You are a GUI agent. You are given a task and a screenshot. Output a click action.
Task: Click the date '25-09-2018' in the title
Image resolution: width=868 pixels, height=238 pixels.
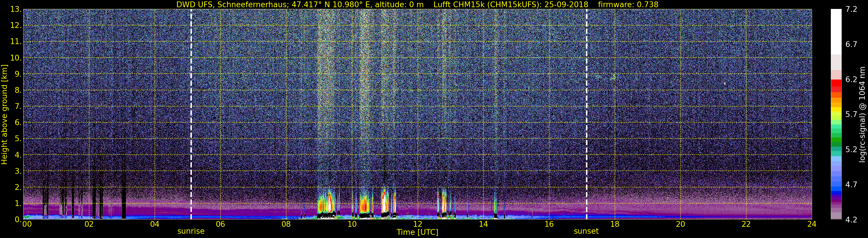tap(566, 4)
